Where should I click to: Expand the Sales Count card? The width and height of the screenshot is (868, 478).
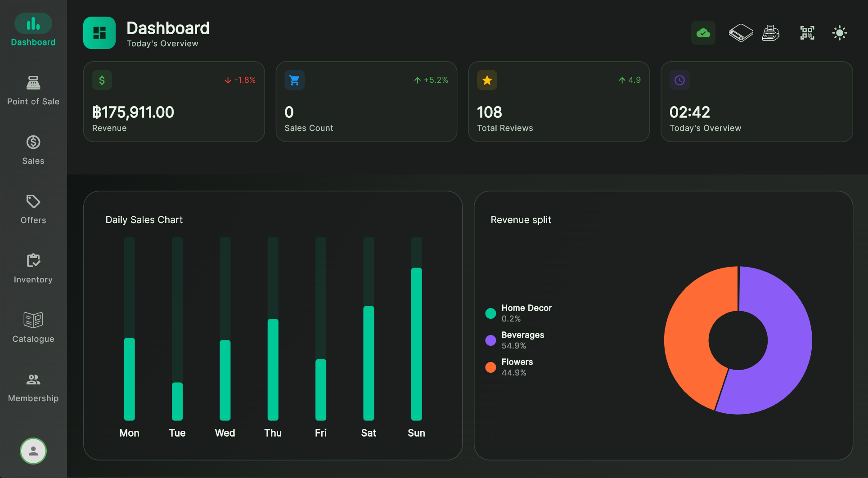[x=366, y=102]
